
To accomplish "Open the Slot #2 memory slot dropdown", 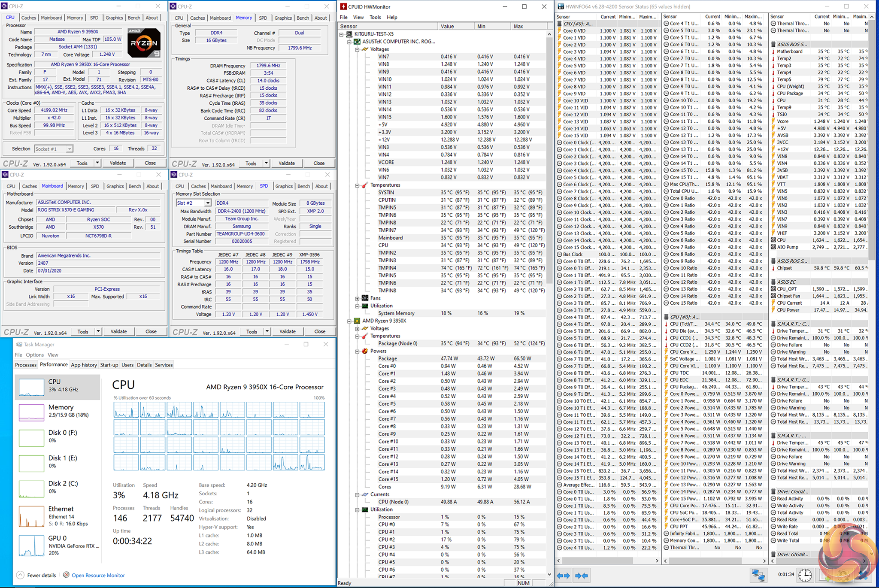I will [x=208, y=203].
